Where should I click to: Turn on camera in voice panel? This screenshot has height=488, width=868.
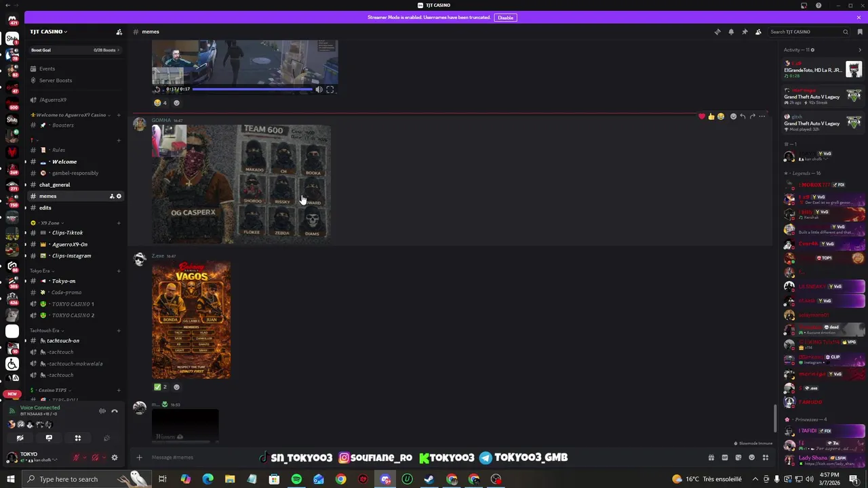pos(20,438)
